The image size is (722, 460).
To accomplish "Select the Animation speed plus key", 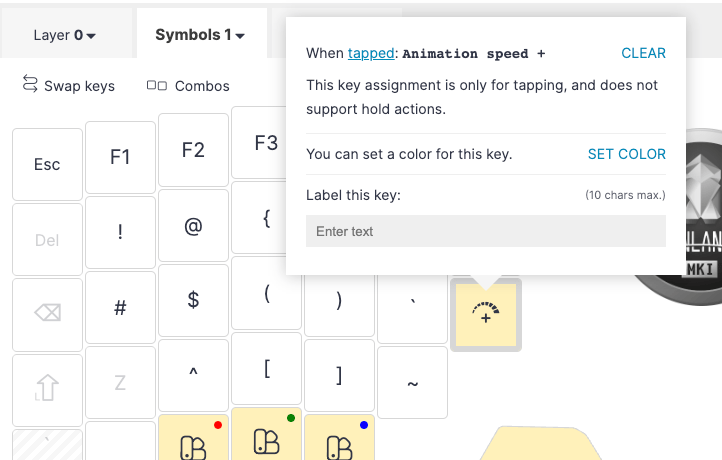I will (x=486, y=315).
